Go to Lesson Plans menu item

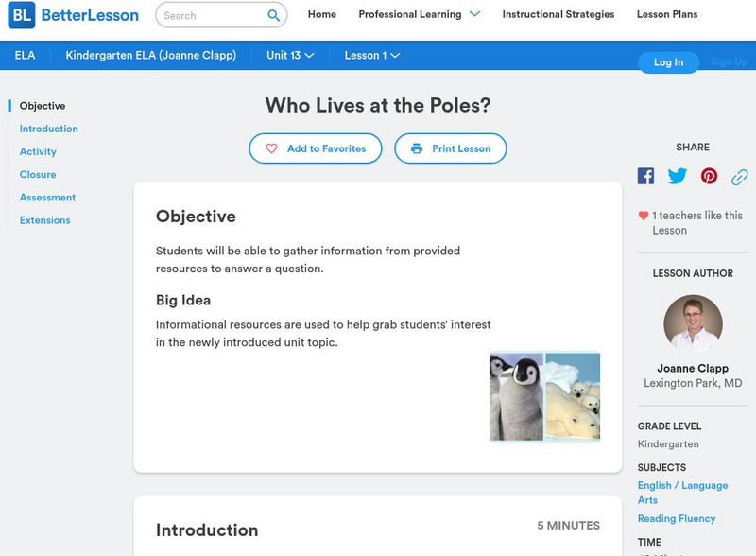point(667,14)
